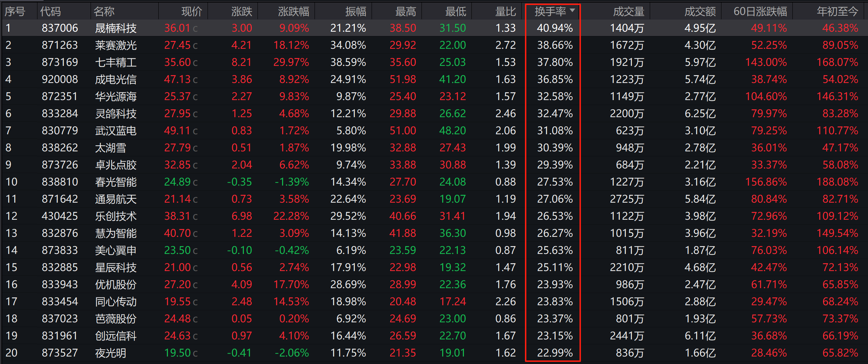The image size is (868, 364).
Task: Sort by the 最低 column header
Action: (x=456, y=11)
